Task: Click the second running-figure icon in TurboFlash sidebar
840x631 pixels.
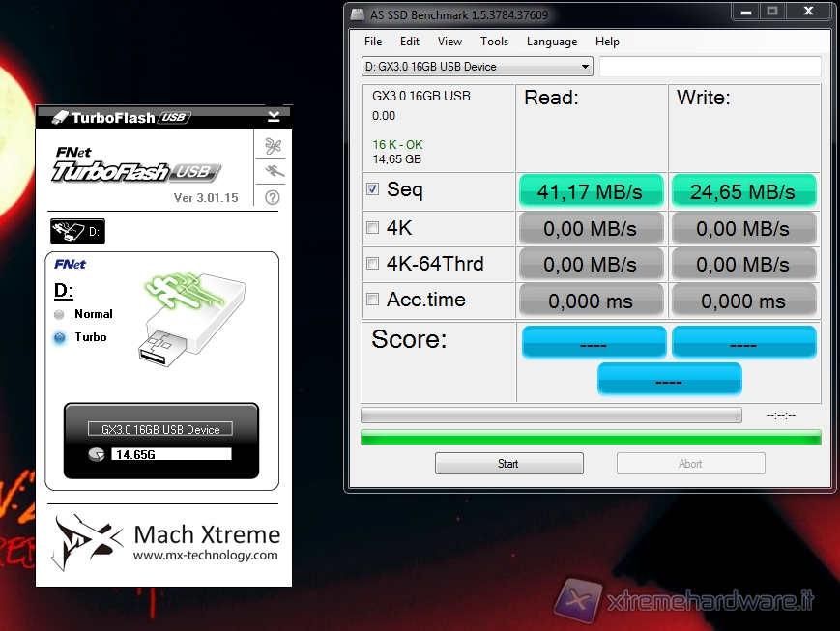Action: pos(273,172)
